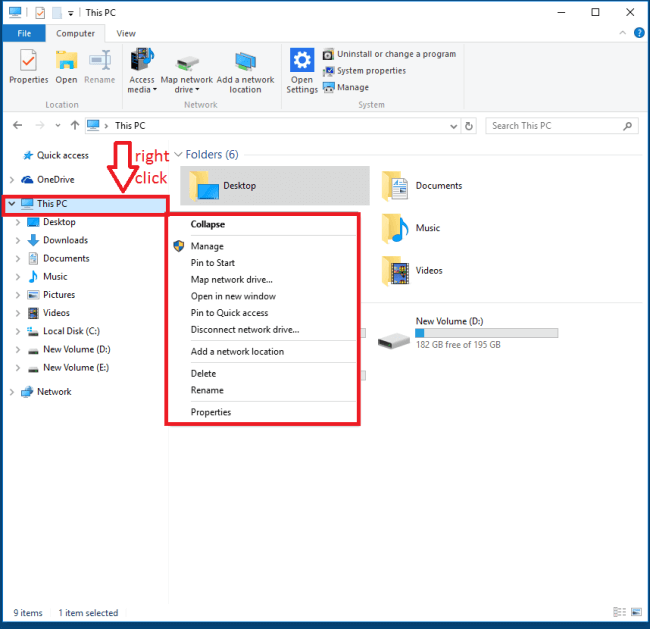Select Documents in the navigation tree
The height and width of the screenshot is (629, 650).
pos(58,258)
